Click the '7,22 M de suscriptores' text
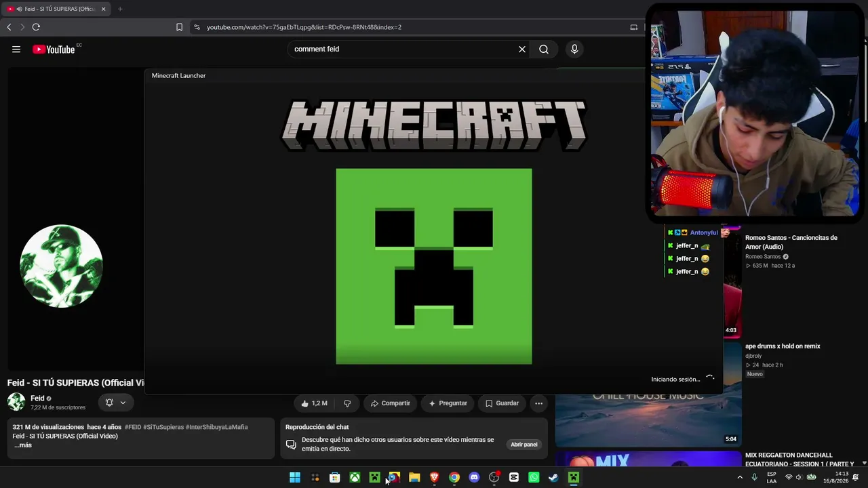The width and height of the screenshot is (868, 488). point(58,407)
